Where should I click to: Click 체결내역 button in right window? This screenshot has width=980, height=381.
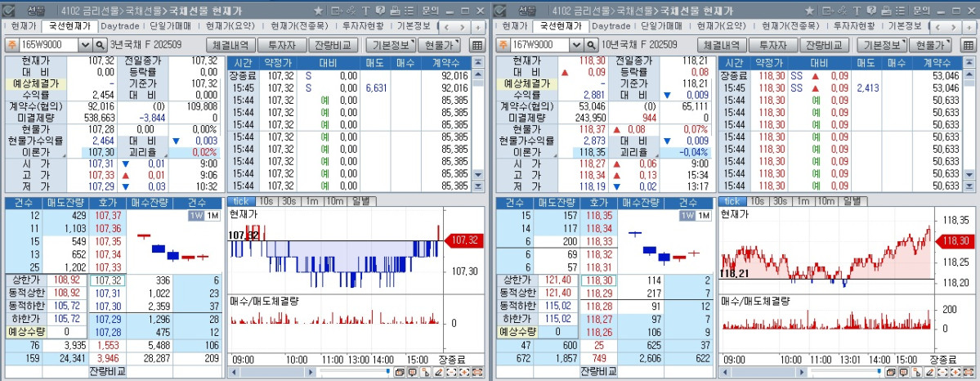tap(721, 45)
